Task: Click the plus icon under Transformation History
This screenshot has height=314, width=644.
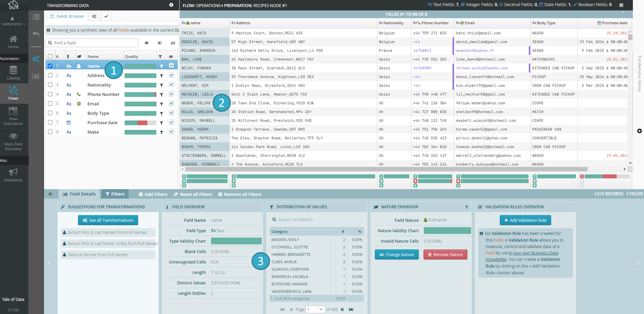Action: (639, 131)
